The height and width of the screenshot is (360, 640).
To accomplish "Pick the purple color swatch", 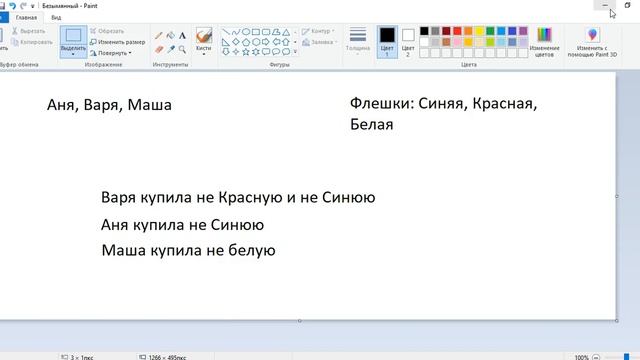I will coord(523,31).
